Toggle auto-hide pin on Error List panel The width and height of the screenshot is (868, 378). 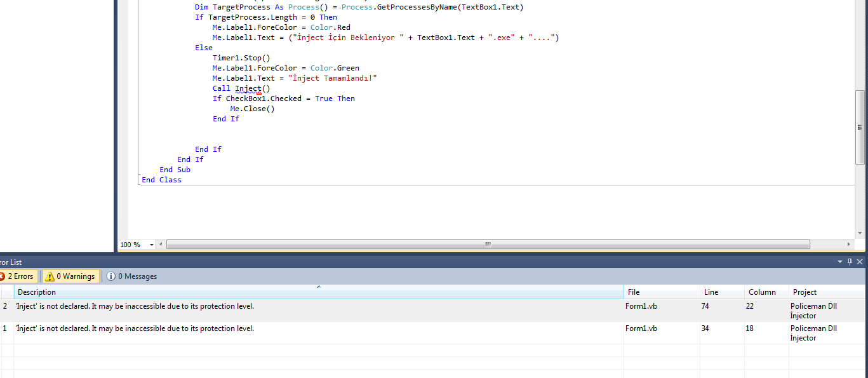tap(850, 262)
